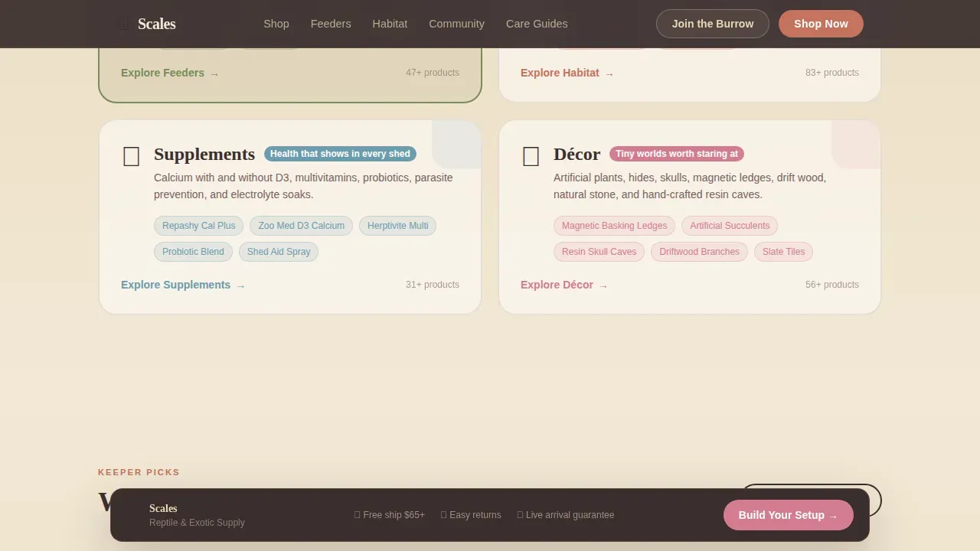Follow the Explore Habitat link

567,73
